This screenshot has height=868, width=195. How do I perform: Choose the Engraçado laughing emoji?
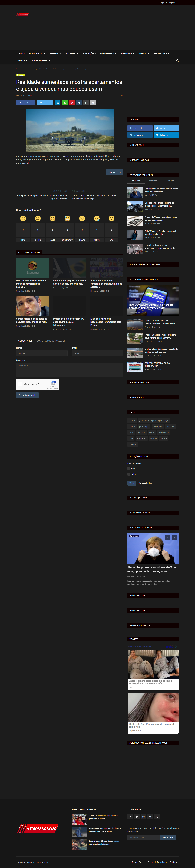[x=67, y=218]
